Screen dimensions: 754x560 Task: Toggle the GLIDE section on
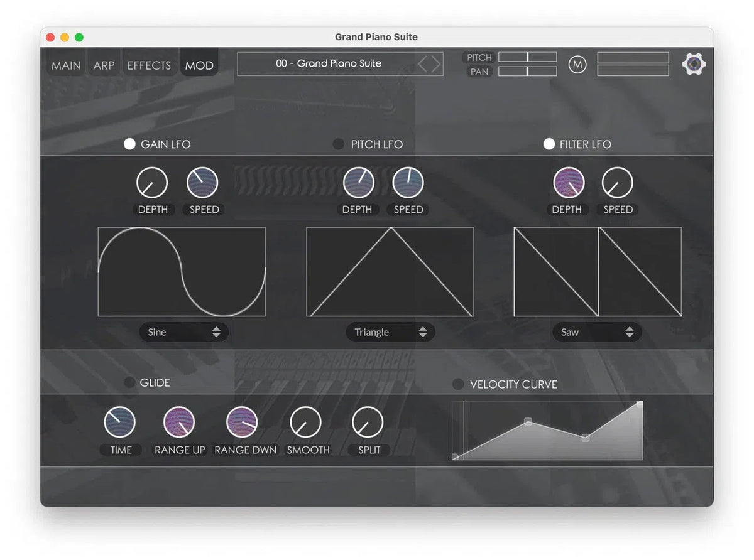click(x=129, y=382)
